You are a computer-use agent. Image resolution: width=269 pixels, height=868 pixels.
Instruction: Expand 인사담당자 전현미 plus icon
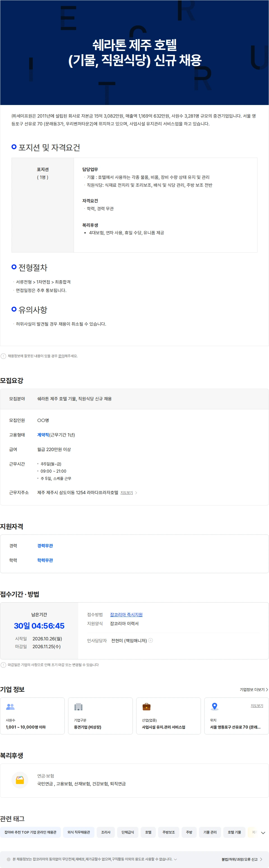[x=151, y=640]
